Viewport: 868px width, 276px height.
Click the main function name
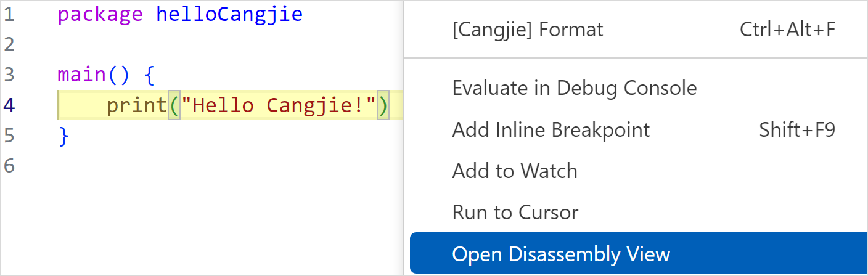[81, 75]
